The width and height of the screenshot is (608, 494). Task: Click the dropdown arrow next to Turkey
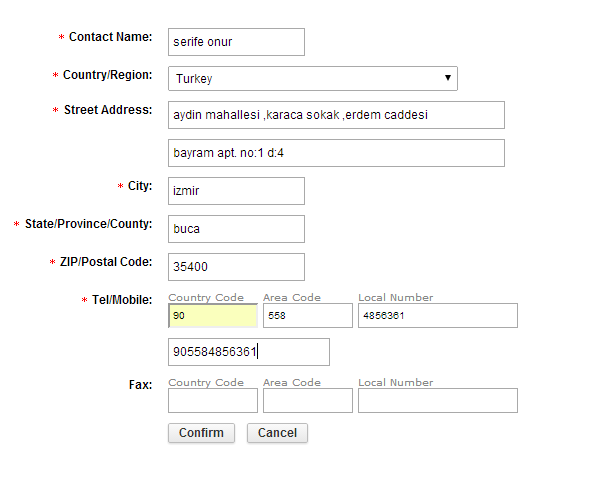point(448,78)
